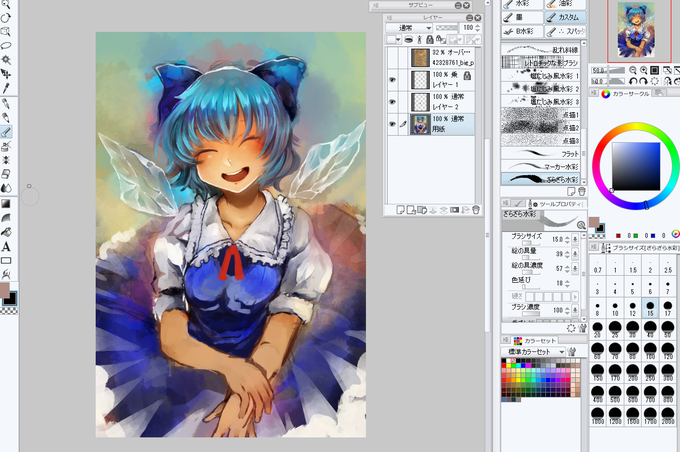The height and width of the screenshot is (452, 680).
Task: Select the Decoration tool
Action: (x=6, y=160)
